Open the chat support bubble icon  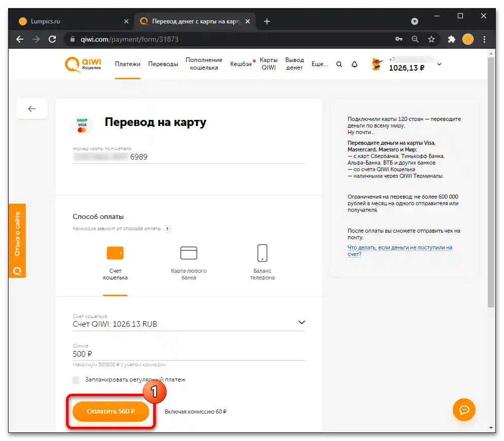click(464, 410)
